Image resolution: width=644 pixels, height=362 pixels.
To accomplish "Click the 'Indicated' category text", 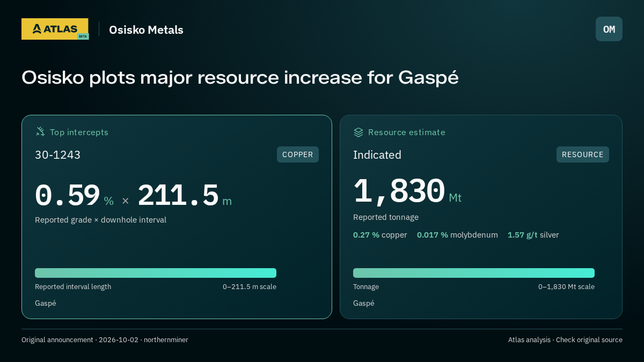I will pyautogui.click(x=377, y=155).
